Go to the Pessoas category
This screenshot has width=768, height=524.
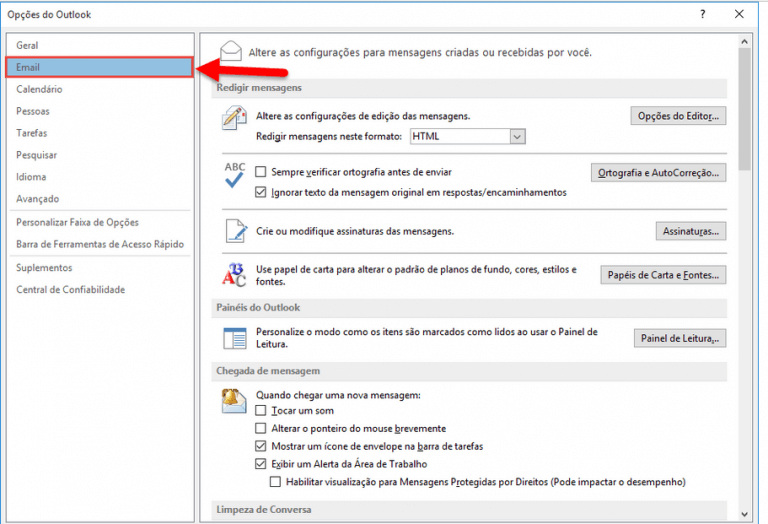point(100,111)
